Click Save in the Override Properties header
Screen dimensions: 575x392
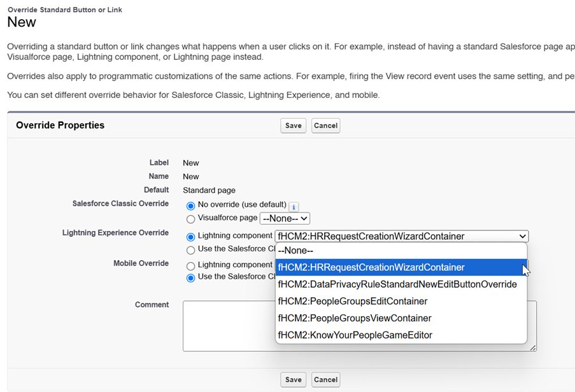point(293,125)
